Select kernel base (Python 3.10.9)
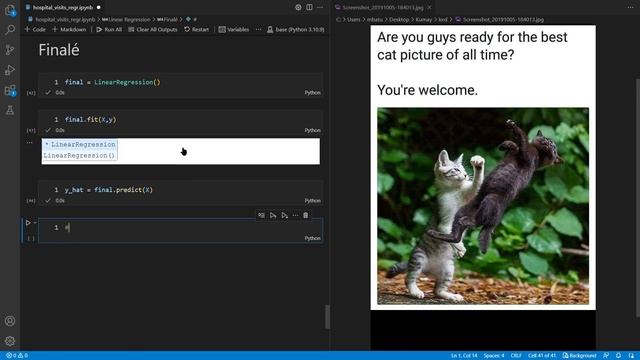This screenshot has width=640, height=360. (296, 29)
